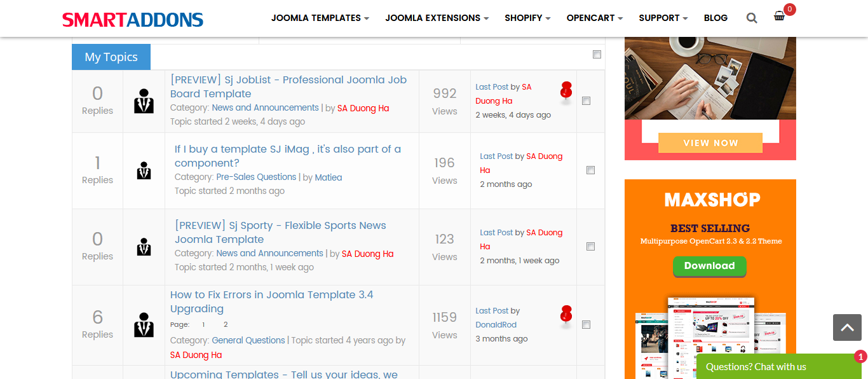Viewport: 868px width, 379px height.
Task: Expand Joomla Templates dropdown menu
Action: coord(320,18)
